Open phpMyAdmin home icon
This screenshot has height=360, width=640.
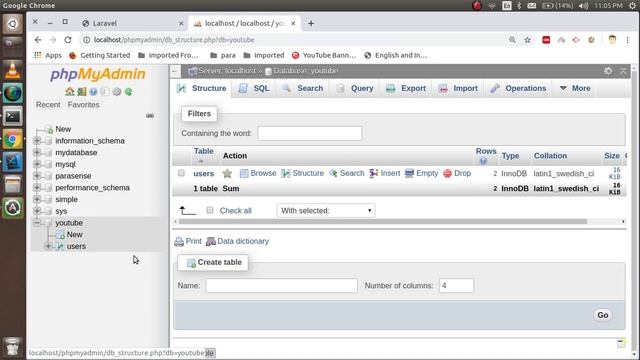tap(69, 92)
